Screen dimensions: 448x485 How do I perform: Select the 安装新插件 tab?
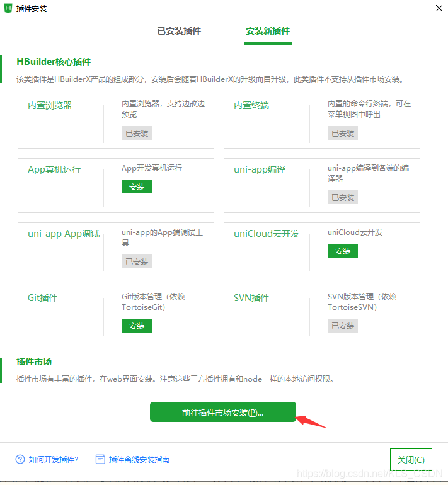268,31
